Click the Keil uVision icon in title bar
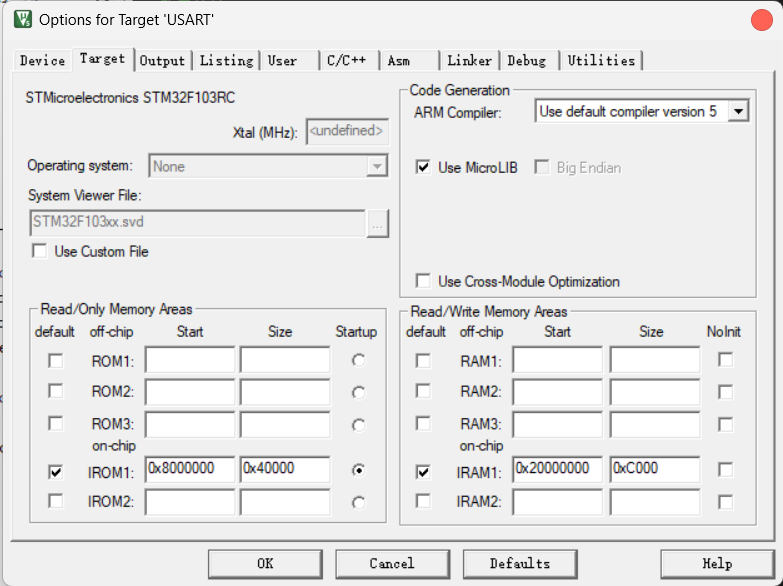The image size is (783, 586). pos(22,19)
